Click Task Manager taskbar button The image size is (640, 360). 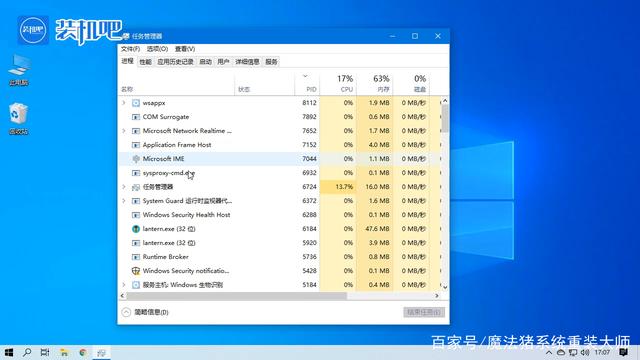coord(101,352)
